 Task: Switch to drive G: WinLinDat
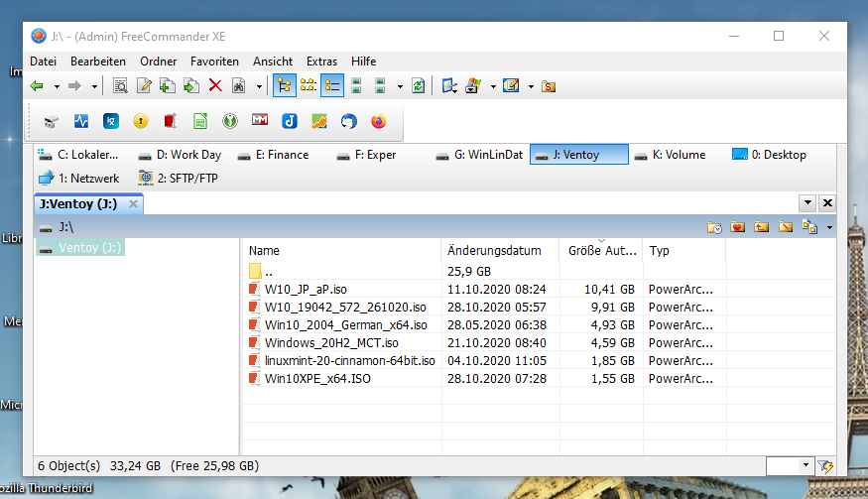click(x=480, y=155)
